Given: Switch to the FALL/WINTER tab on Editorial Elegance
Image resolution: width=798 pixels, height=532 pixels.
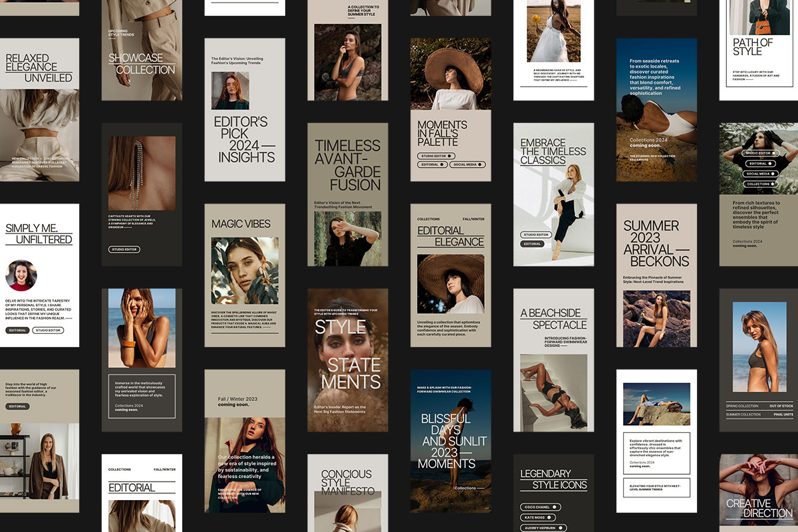Looking at the screenshot, I should tap(473, 218).
